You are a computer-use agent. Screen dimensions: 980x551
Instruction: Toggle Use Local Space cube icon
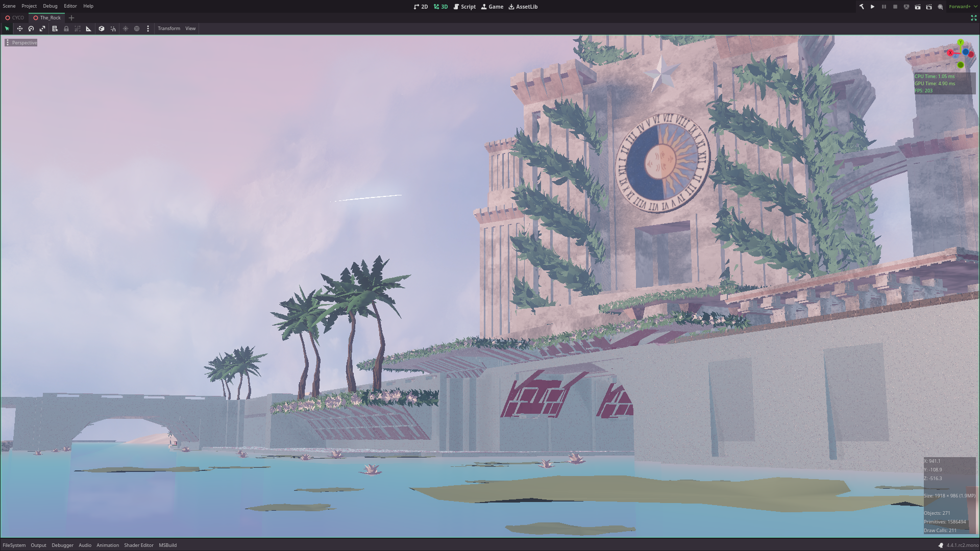point(102,29)
